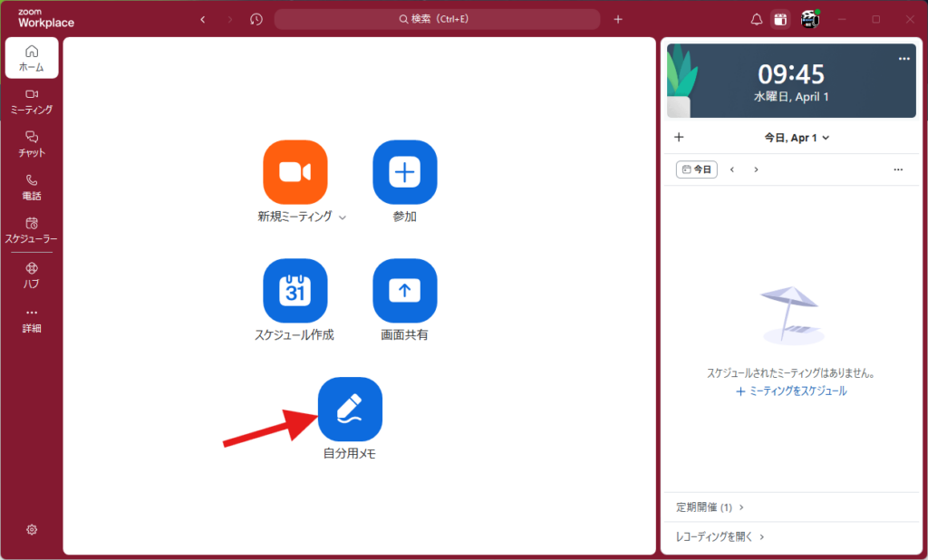Screen dimensions: 928x560
Task: Click the 検索 search field
Action: (437, 19)
